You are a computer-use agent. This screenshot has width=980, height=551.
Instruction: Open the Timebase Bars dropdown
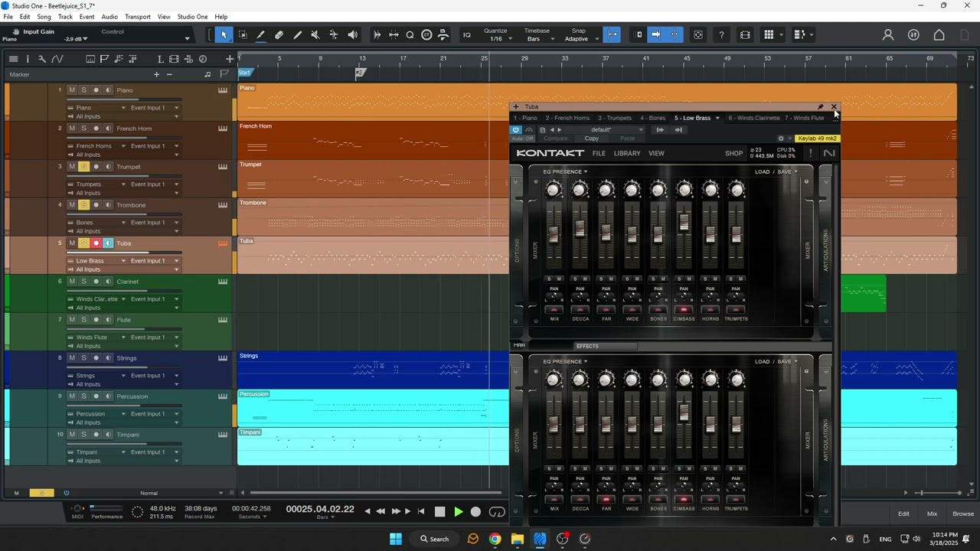tap(538, 35)
